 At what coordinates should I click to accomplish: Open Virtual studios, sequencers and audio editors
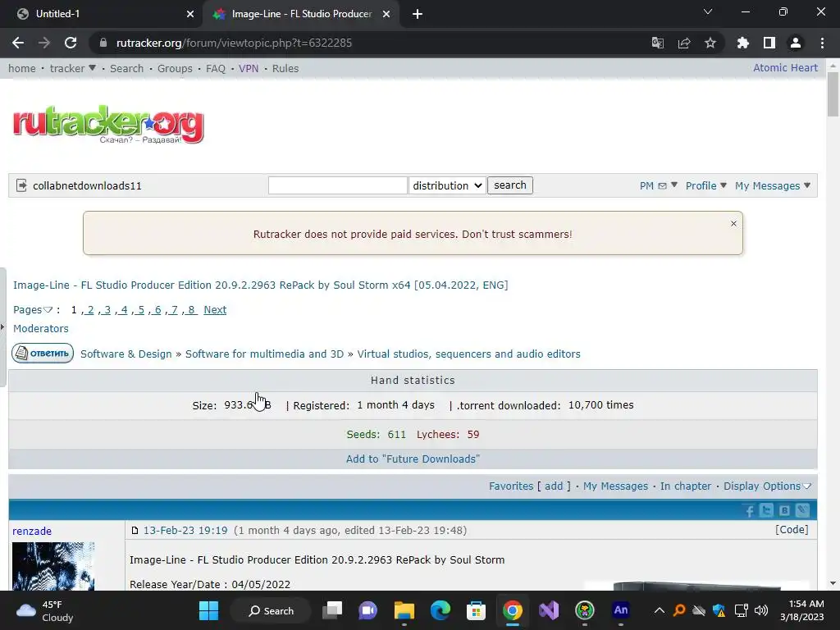[468, 354]
